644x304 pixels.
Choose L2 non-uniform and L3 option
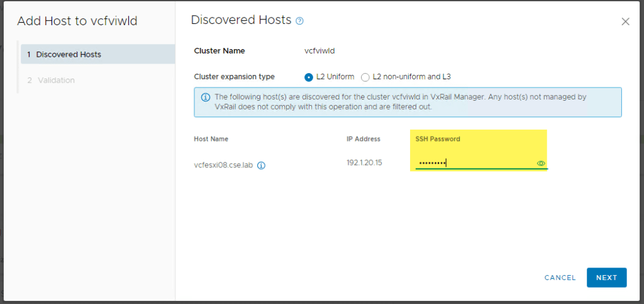click(x=365, y=77)
